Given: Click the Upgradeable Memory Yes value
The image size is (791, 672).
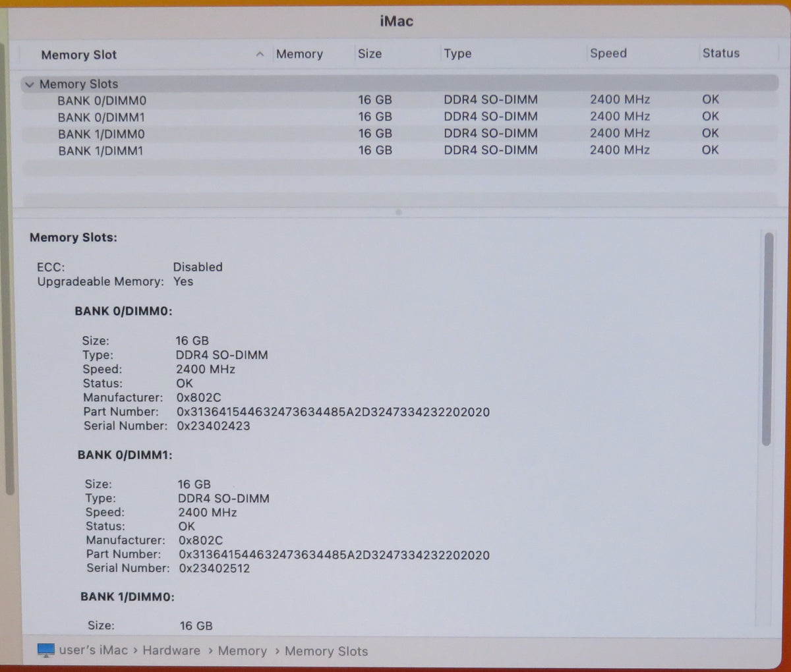Looking at the screenshot, I should (183, 281).
